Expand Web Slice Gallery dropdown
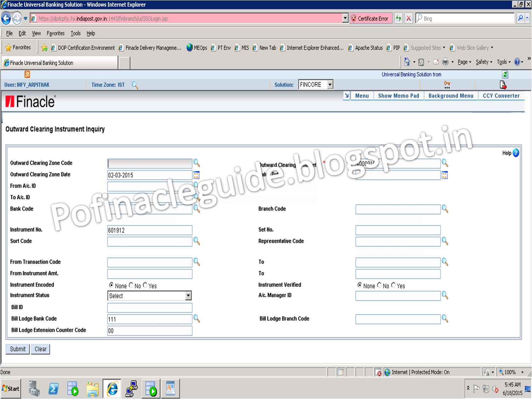Screen dimensions: 532x399 pyautogui.click(x=492, y=47)
